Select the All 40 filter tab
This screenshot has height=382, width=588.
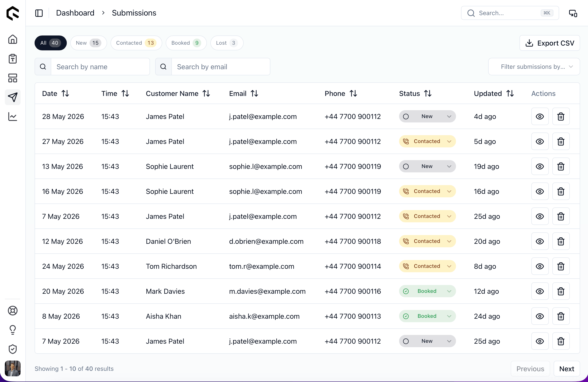[51, 43]
